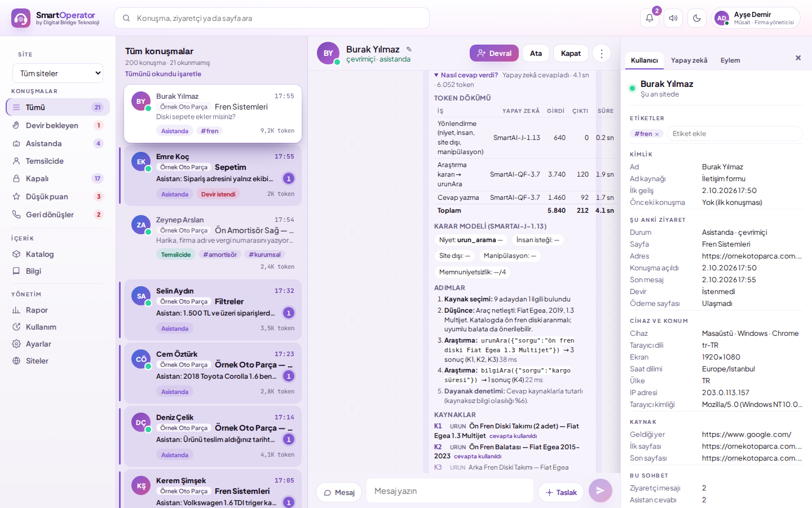
Task: Open the Bilgi section
Action: 58,271
